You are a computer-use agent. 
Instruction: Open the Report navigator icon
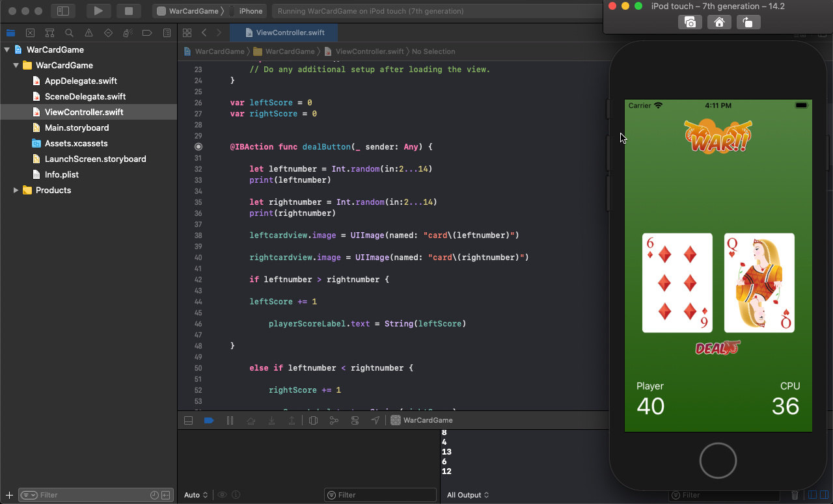pyautogui.click(x=167, y=33)
